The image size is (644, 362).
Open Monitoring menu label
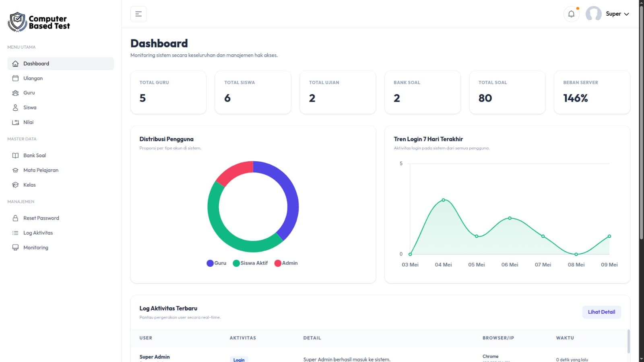[x=36, y=248]
